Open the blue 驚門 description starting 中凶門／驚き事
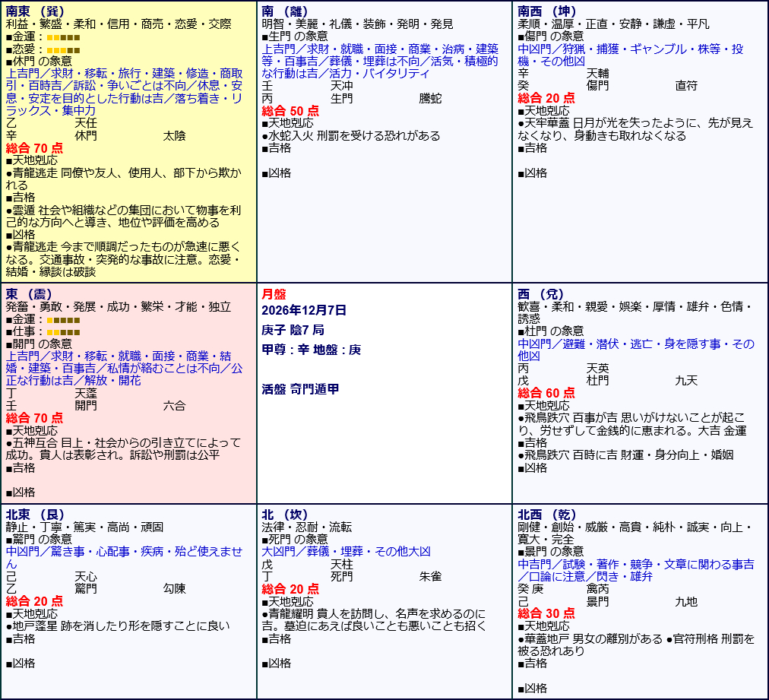This screenshot has height=700, width=769. (x=125, y=557)
